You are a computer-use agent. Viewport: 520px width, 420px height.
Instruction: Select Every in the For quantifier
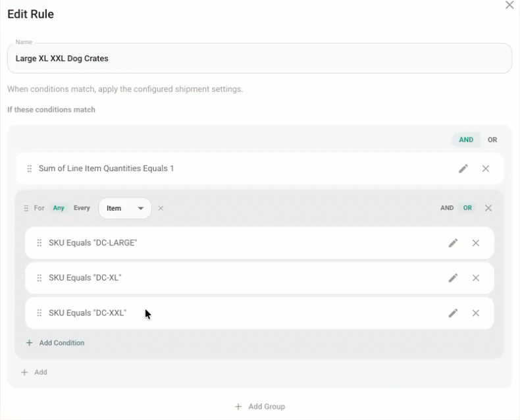pyautogui.click(x=82, y=208)
